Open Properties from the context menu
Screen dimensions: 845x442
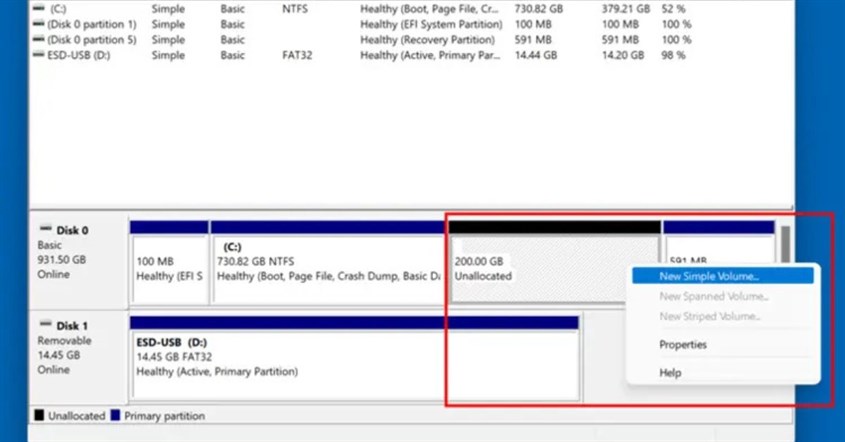(x=682, y=344)
